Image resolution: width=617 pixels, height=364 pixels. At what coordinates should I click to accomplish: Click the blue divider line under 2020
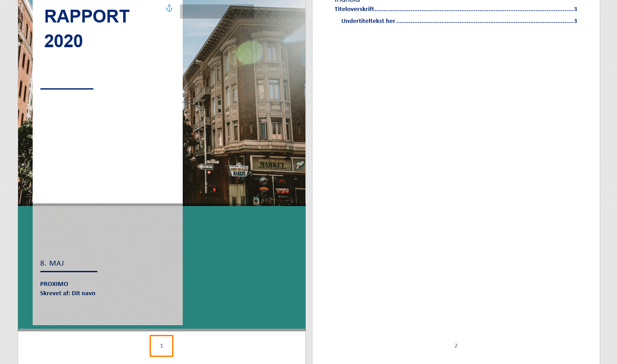pos(67,89)
